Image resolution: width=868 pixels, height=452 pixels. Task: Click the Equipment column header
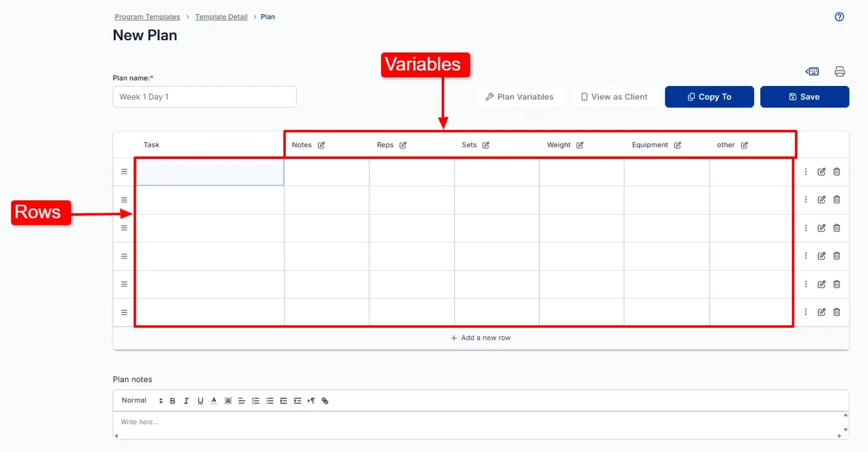[x=650, y=145]
